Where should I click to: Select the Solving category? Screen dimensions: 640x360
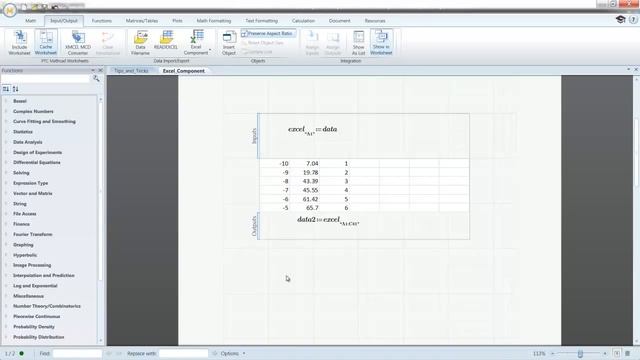[21, 173]
